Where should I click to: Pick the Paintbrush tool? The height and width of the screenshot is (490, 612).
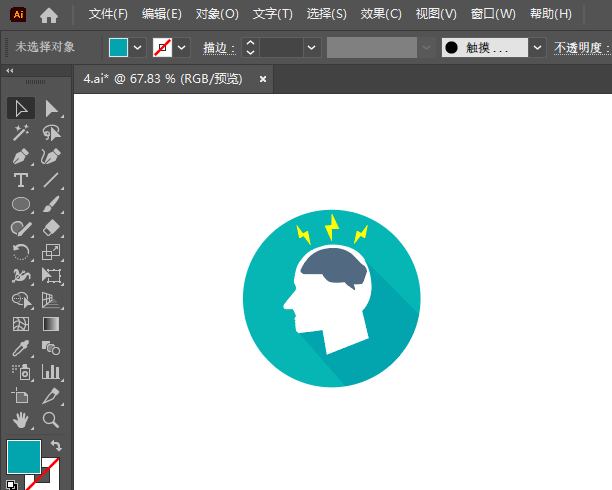[x=51, y=204]
